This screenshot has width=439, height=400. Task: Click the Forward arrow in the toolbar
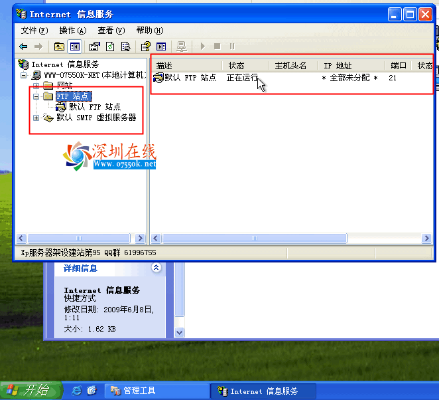click(38, 47)
